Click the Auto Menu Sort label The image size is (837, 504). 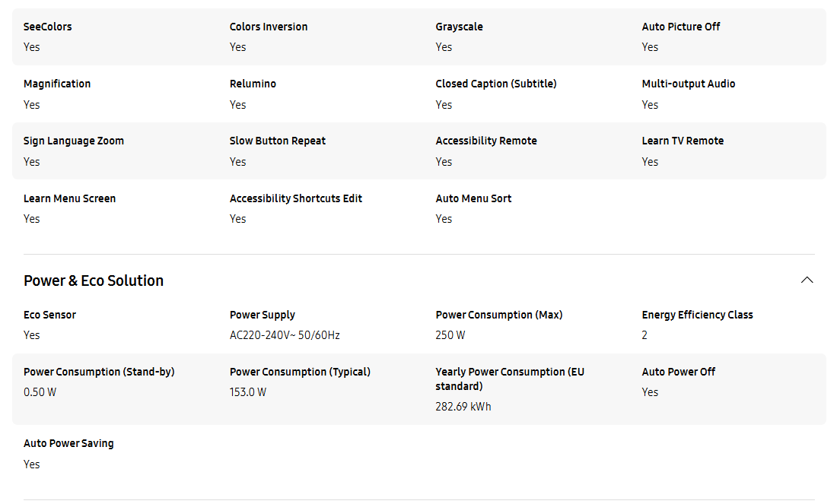[x=473, y=198]
